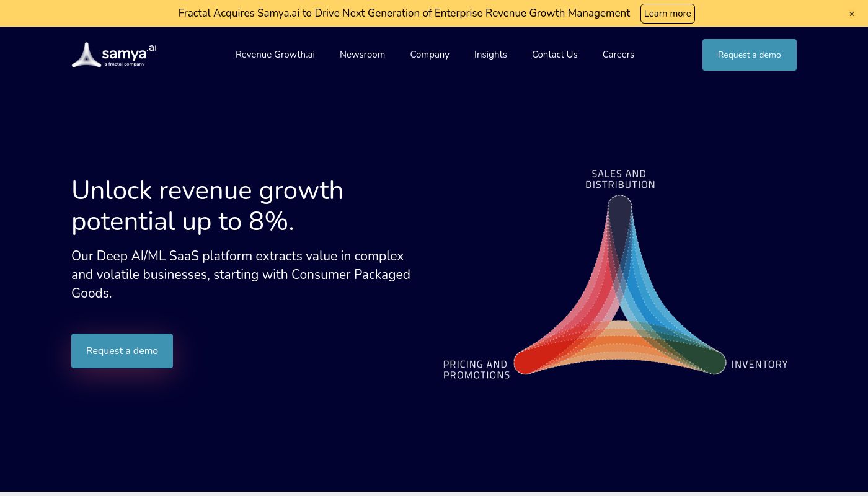Click the red corner node of diagram
The height and width of the screenshot is (496, 868).
coord(528,361)
